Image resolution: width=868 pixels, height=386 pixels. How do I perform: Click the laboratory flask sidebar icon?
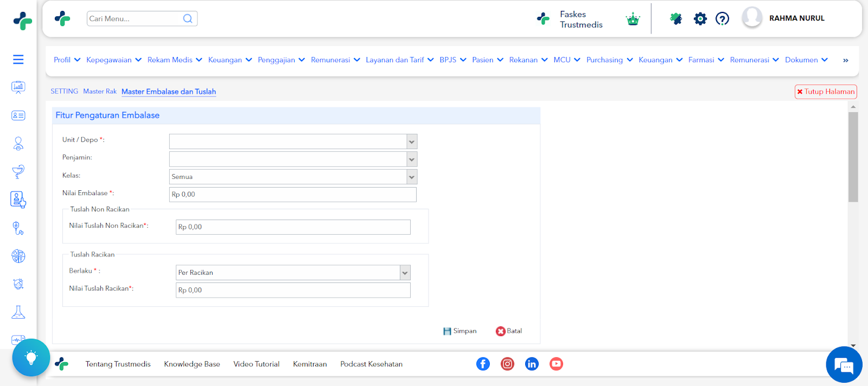[18, 312]
